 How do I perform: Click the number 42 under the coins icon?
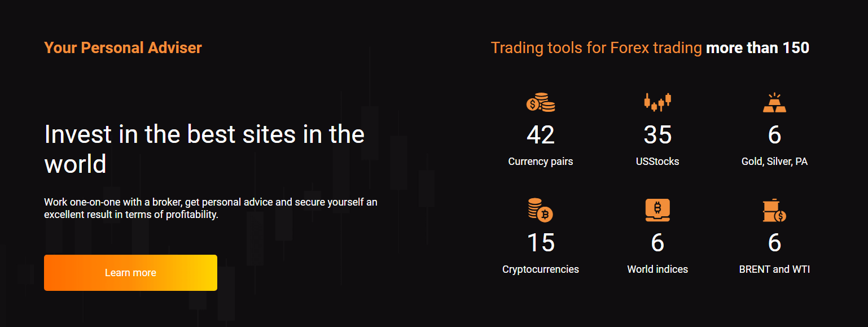coord(541,135)
